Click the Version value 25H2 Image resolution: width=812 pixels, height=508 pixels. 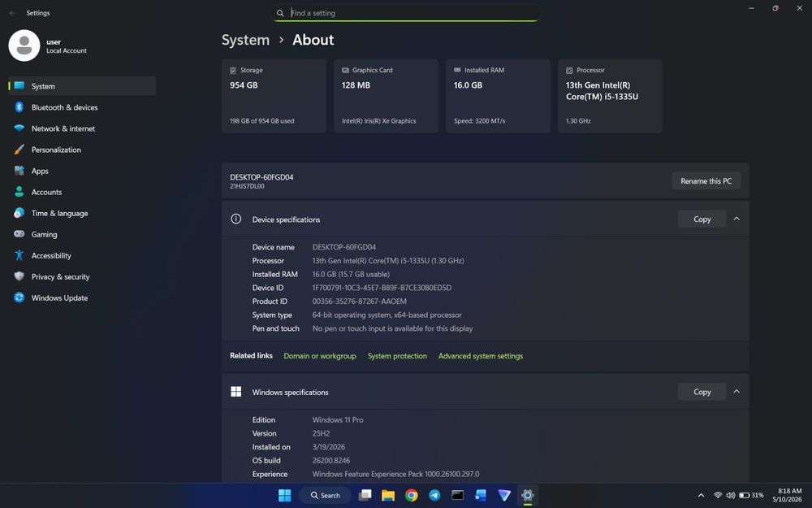click(321, 433)
